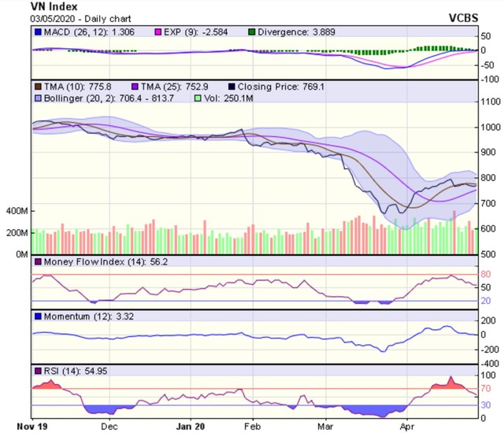Click the blue Momentum (12) legend marker
The height and width of the screenshot is (433, 504).
(x=36, y=316)
